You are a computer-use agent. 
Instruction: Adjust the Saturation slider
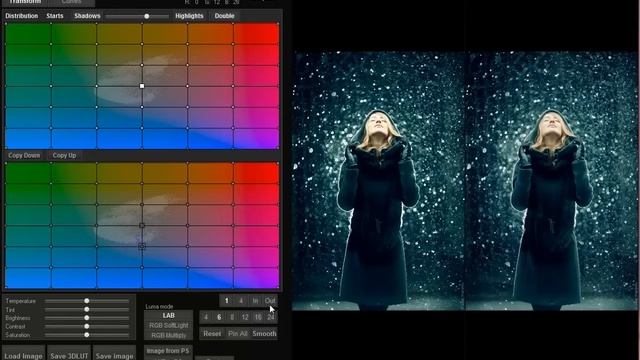click(87, 335)
